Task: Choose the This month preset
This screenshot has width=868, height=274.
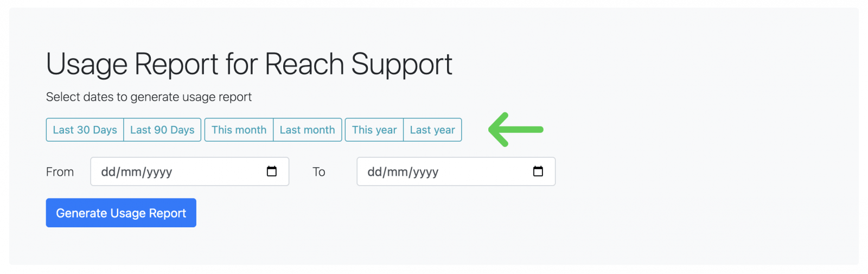Action: pyautogui.click(x=239, y=130)
